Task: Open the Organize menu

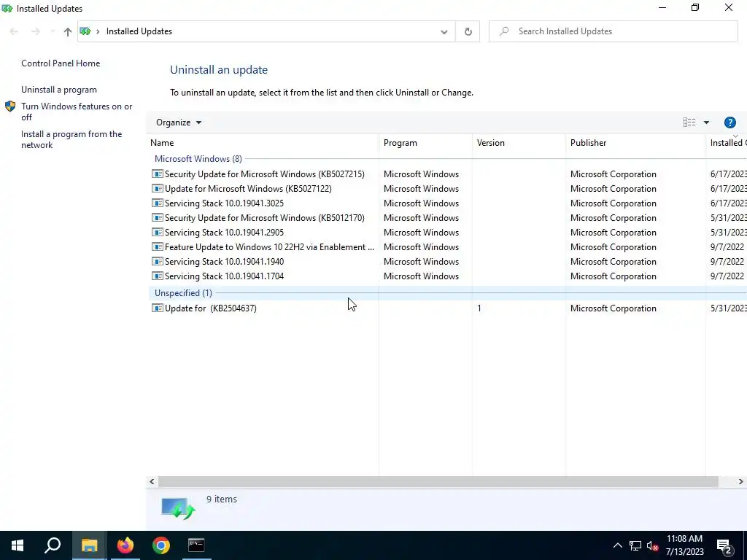Action: [179, 122]
